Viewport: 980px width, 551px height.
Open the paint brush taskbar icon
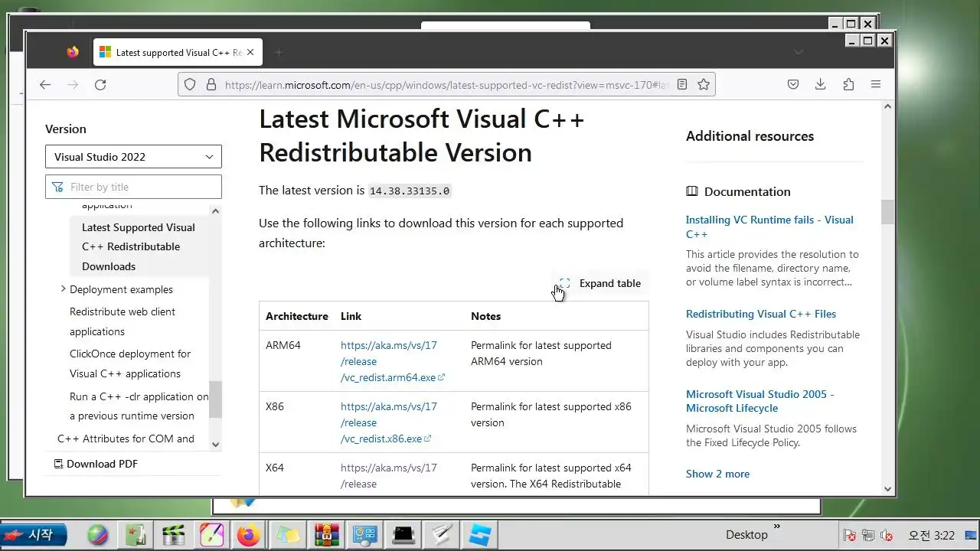pyautogui.click(x=211, y=535)
